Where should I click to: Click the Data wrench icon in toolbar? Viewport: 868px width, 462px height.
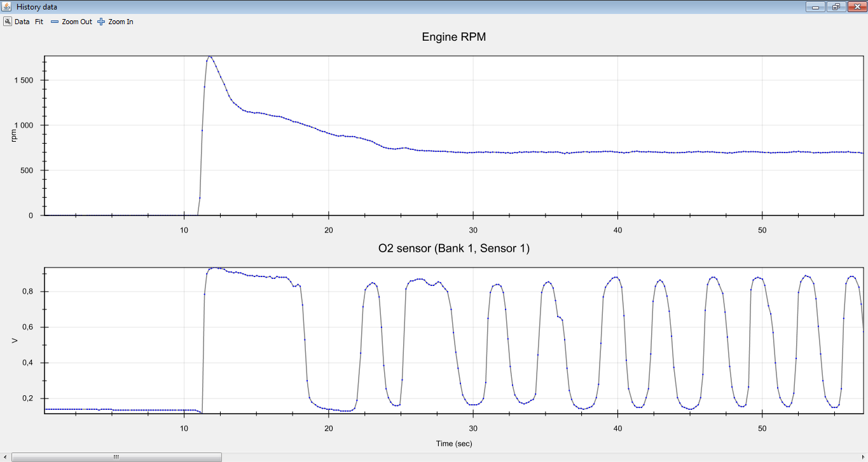click(8, 22)
